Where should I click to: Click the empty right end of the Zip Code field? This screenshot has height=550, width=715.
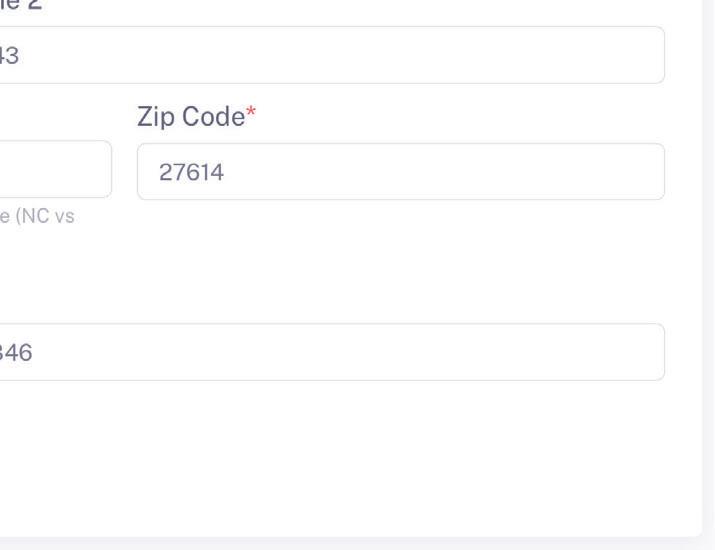point(593,171)
